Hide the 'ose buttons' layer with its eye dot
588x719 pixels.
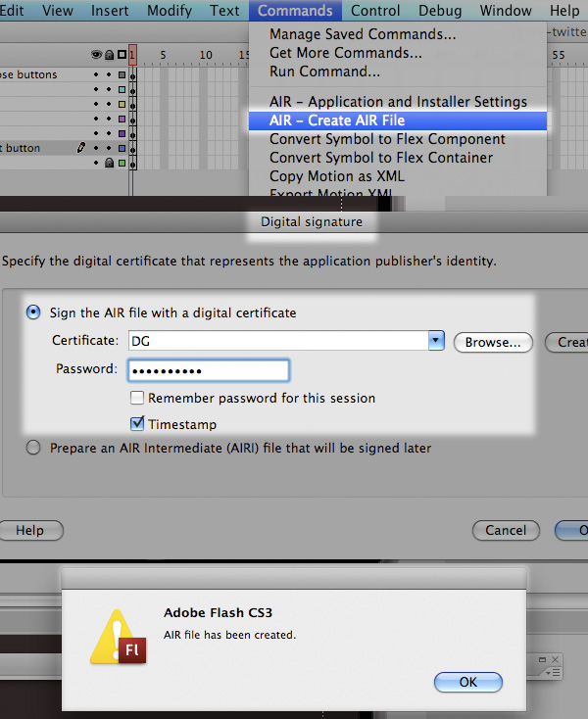96,74
